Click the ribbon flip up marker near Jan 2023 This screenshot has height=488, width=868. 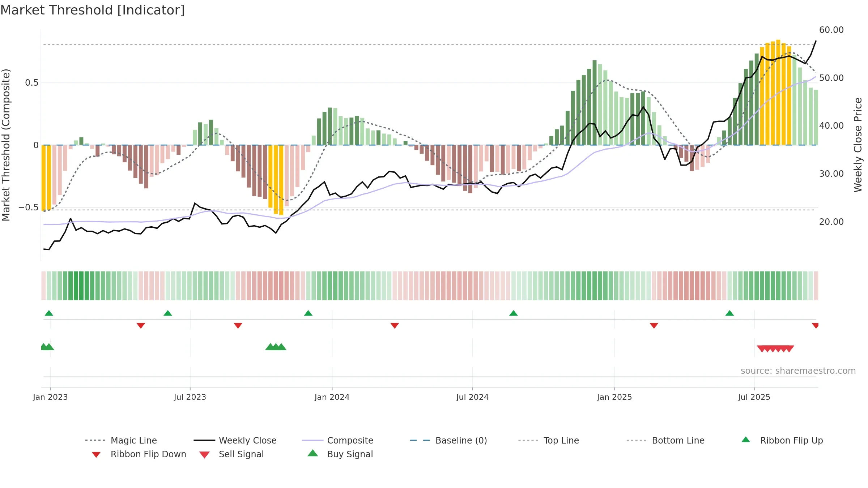49,313
